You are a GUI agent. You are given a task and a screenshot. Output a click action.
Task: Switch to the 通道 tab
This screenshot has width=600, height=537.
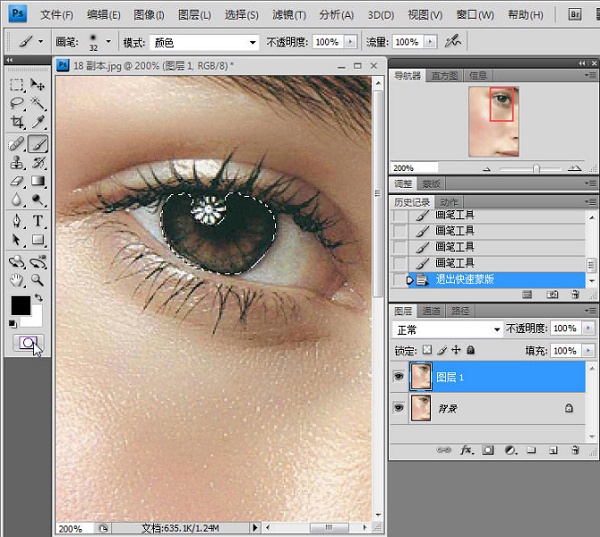(x=431, y=311)
